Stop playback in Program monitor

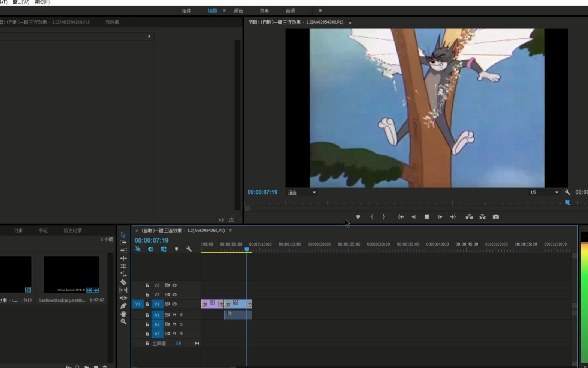(x=426, y=217)
